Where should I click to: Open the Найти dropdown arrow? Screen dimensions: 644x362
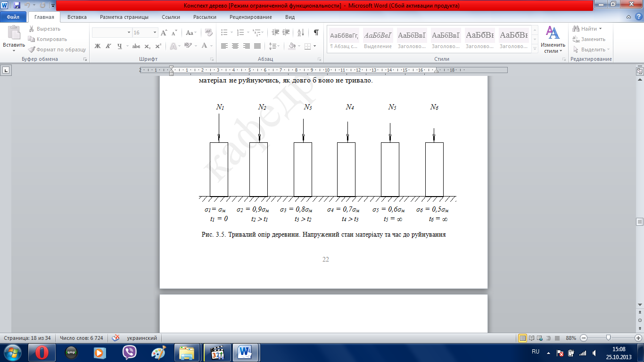click(x=601, y=29)
